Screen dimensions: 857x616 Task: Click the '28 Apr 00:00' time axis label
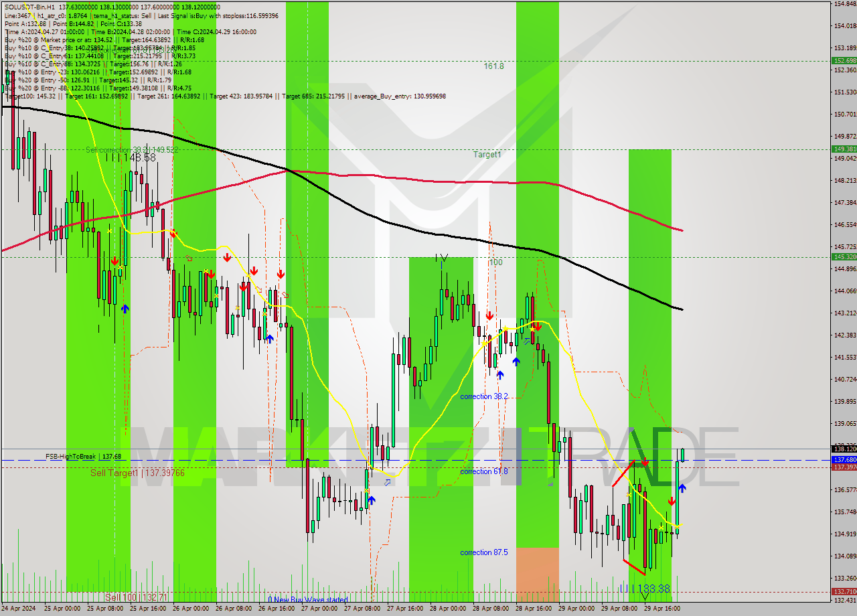click(x=447, y=609)
